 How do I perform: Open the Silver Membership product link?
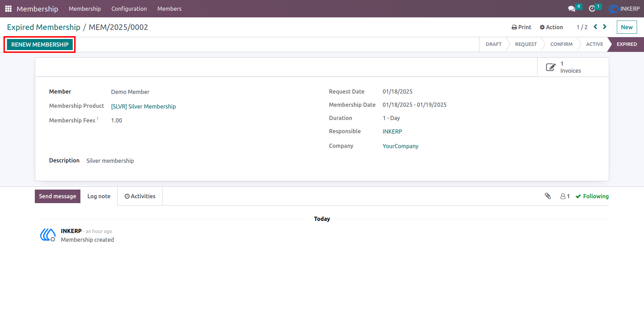click(143, 106)
